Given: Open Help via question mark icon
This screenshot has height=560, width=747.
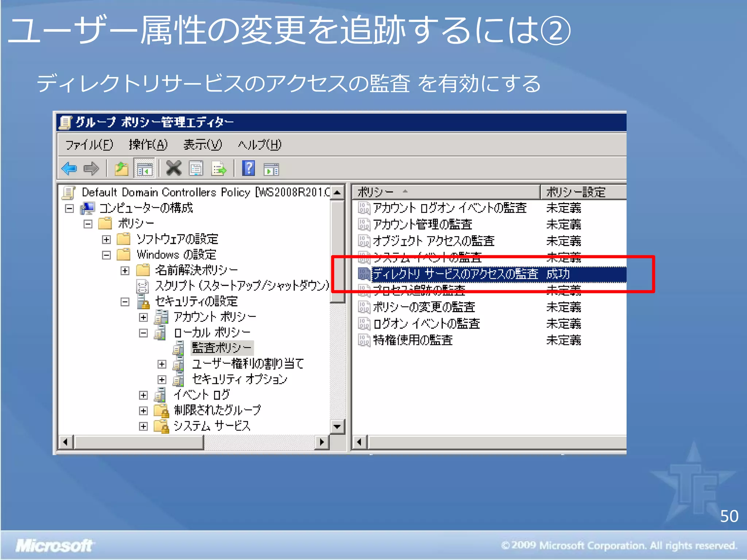Looking at the screenshot, I should (x=249, y=168).
